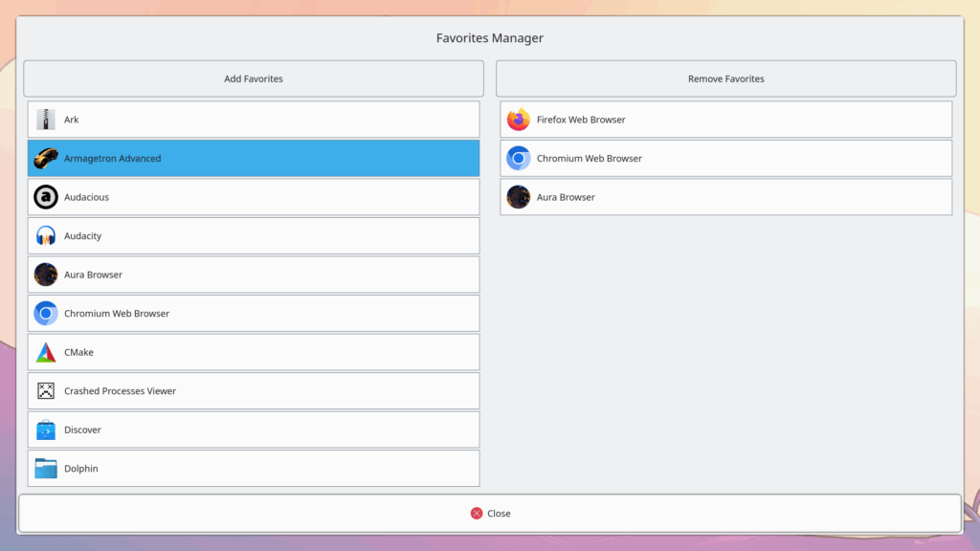Click Aura Browser icon in Add Favorites list
This screenshot has width=980, height=551.
click(x=46, y=275)
